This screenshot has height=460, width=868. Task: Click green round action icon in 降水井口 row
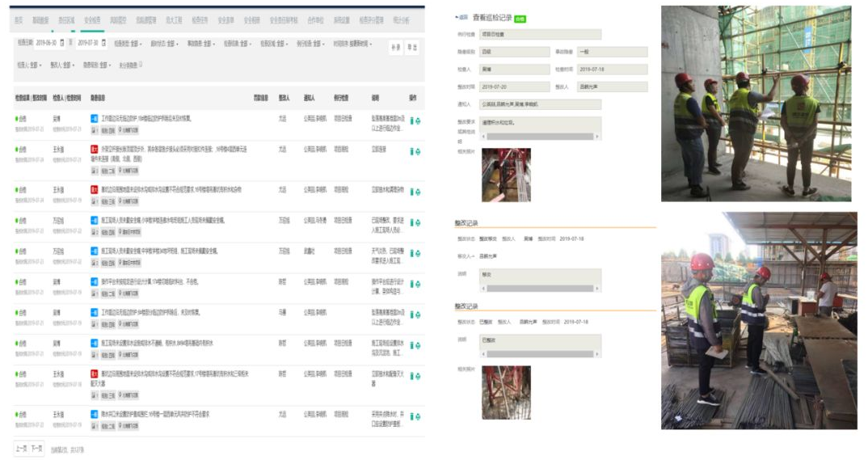[418, 416]
